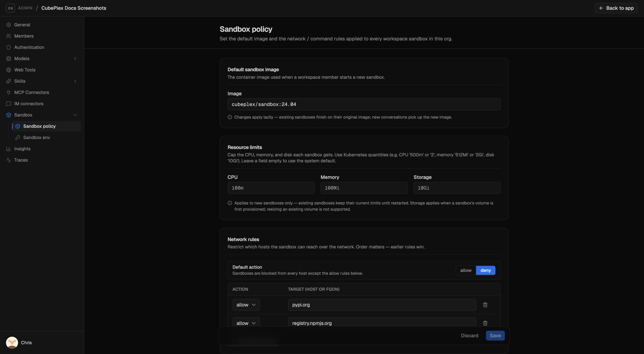Click the Members people icon

pos(9,36)
